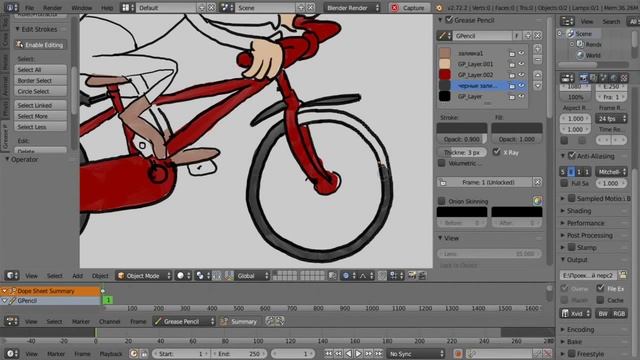Click the play animation button

click(358, 353)
